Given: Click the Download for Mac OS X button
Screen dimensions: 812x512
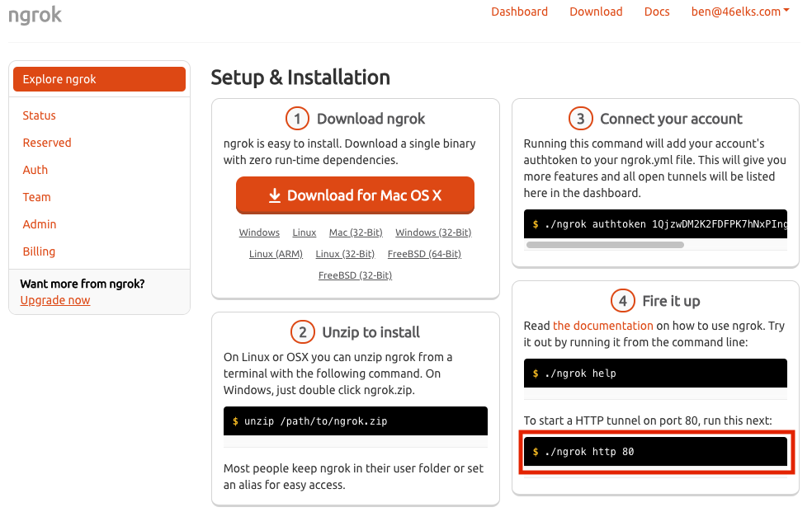Looking at the screenshot, I should [x=355, y=195].
